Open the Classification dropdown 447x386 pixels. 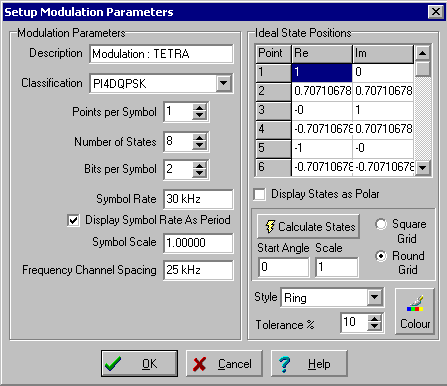[x=223, y=83]
